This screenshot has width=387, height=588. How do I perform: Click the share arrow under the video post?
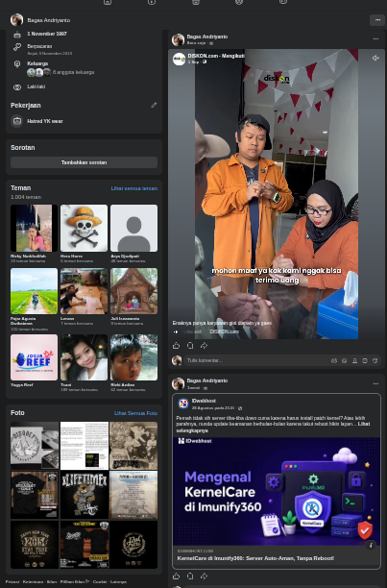tap(204, 345)
